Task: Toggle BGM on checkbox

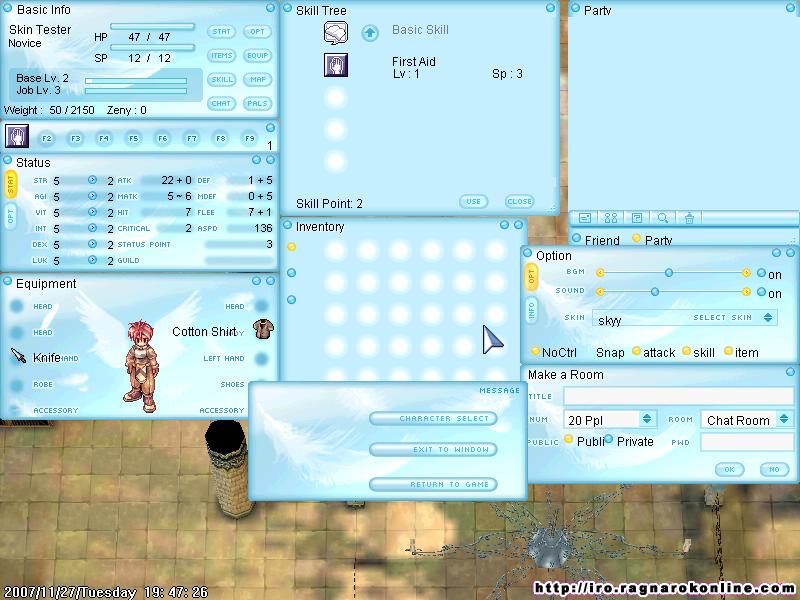Action: pyautogui.click(x=761, y=273)
